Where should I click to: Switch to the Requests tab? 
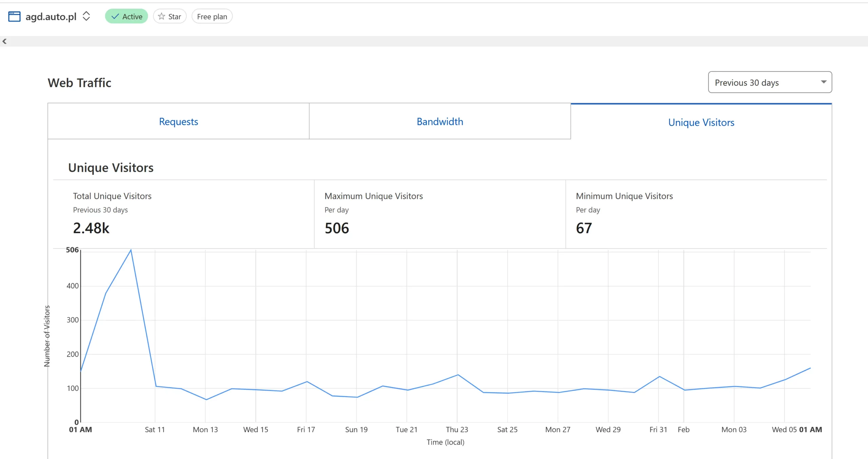178,121
